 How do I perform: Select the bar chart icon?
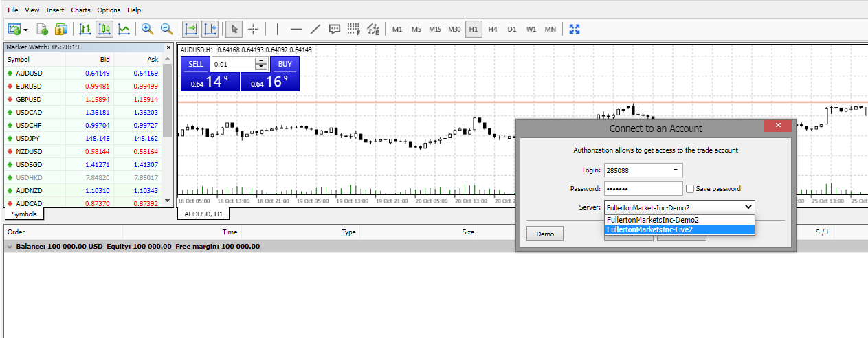pos(85,29)
